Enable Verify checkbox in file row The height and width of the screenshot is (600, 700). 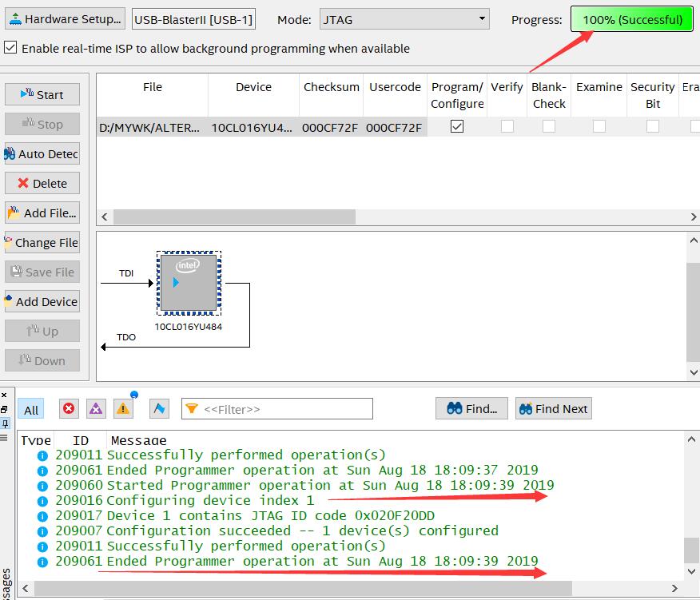pyautogui.click(x=507, y=127)
